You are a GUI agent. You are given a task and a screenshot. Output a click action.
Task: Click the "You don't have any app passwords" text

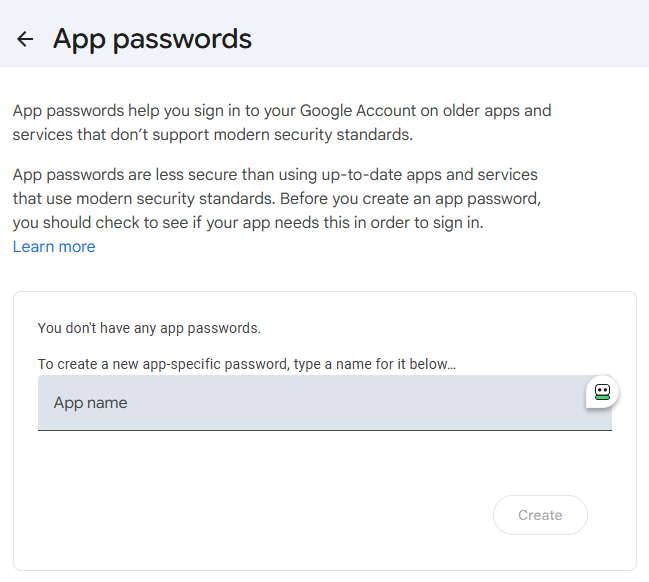pos(149,328)
